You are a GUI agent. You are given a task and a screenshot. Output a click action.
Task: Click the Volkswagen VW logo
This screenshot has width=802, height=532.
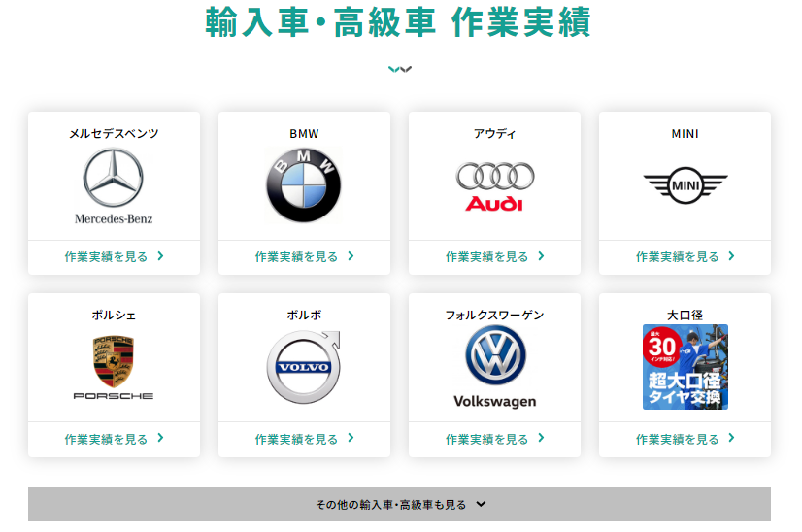(494, 355)
